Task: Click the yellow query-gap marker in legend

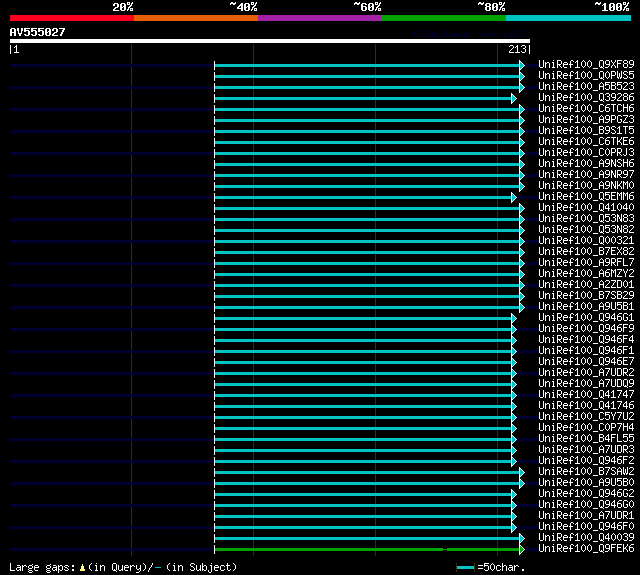Action: point(82,567)
